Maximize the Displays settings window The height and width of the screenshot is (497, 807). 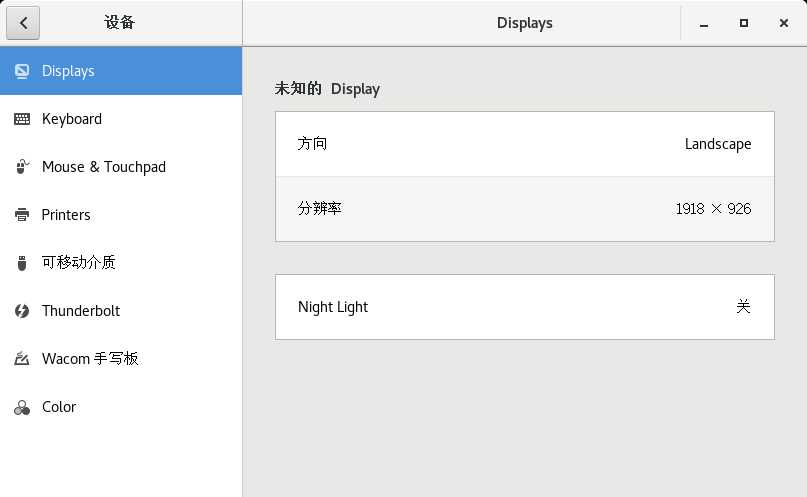click(x=743, y=23)
